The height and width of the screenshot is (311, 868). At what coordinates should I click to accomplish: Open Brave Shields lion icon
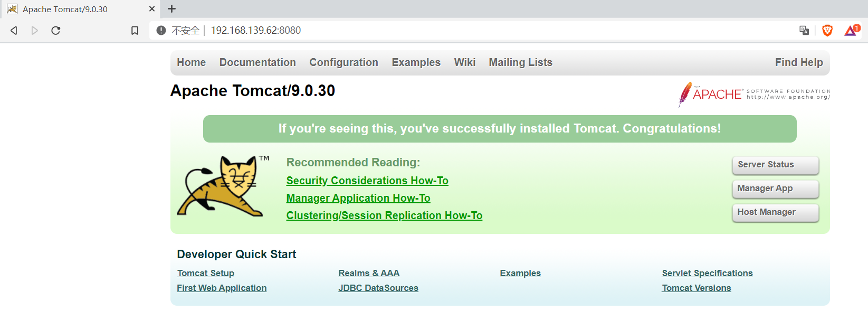827,31
